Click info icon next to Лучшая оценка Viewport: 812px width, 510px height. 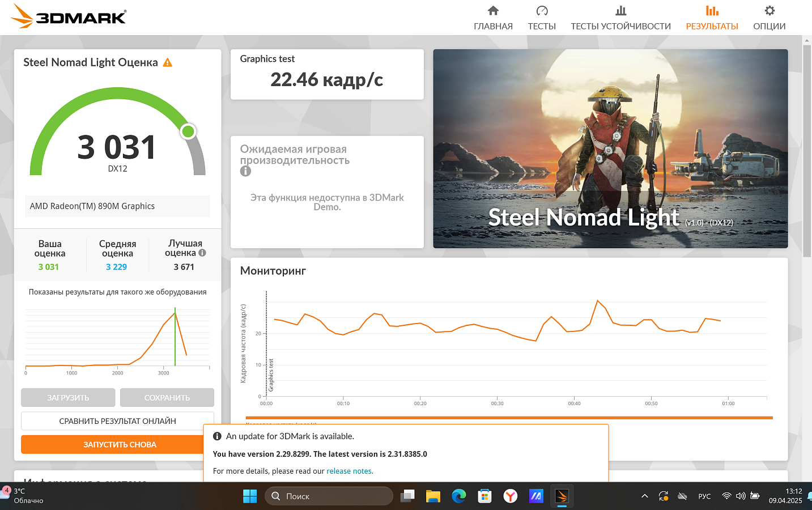(202, 253)
